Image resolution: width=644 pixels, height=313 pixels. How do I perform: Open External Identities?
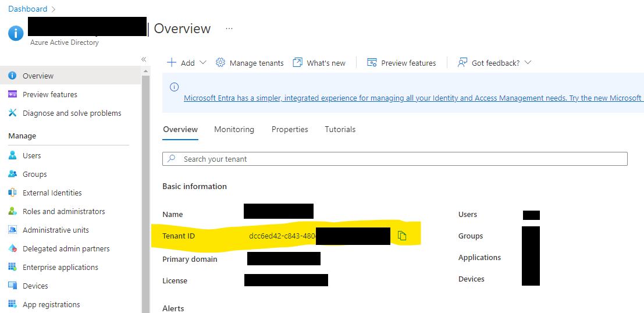point(52,193)
